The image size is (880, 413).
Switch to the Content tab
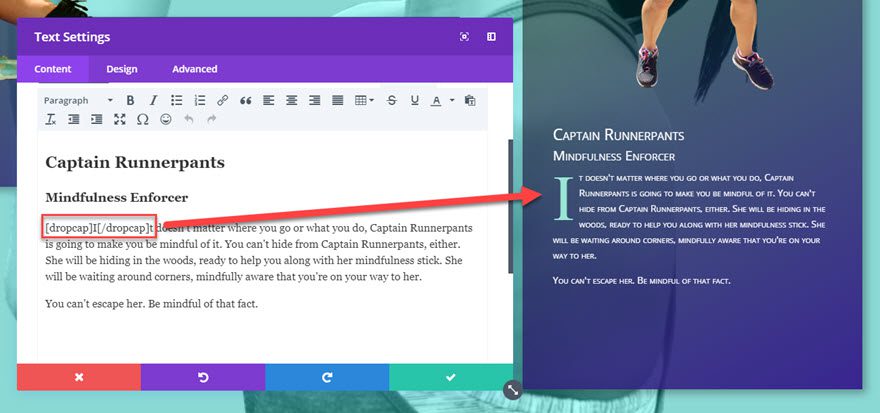[x=53, y=69]
